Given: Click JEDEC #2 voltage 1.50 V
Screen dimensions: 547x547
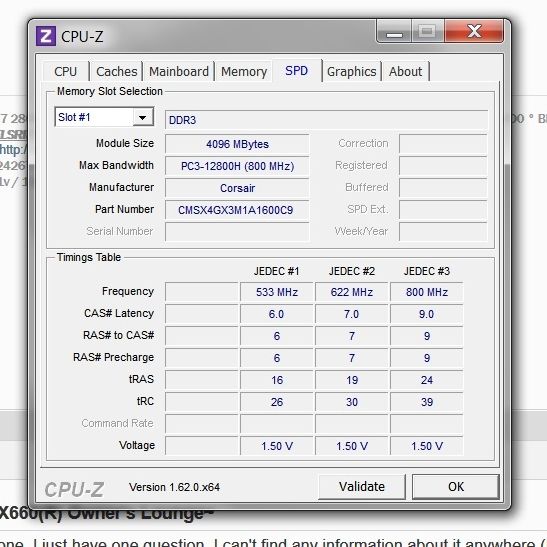Looking at the screenshot, I should pyautogui.click(x=352, y=446).
